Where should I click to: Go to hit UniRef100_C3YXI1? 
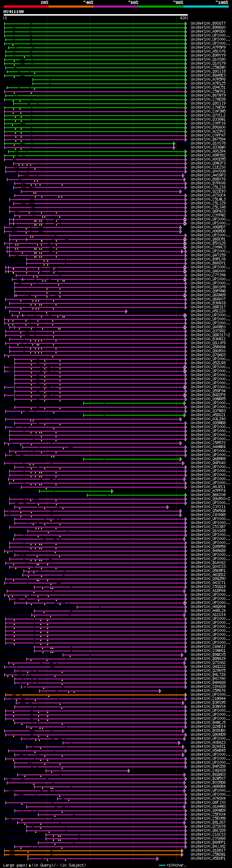tap(208, 507)
